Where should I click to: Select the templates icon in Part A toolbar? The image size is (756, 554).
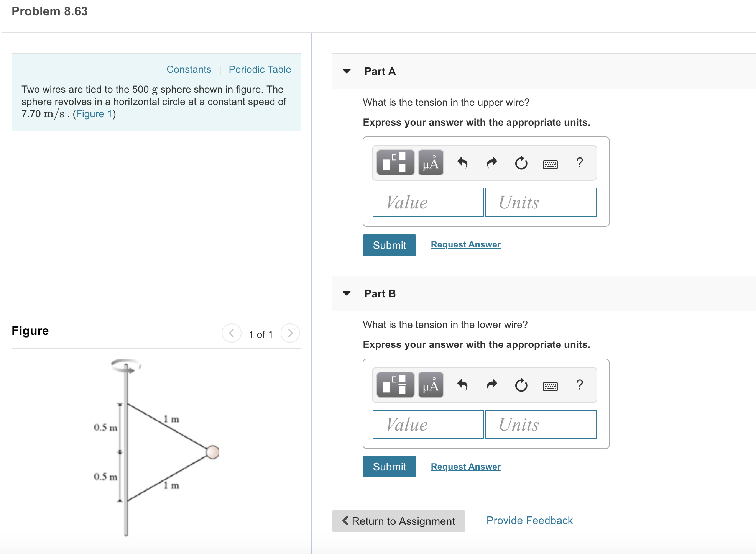coord(394,163)
